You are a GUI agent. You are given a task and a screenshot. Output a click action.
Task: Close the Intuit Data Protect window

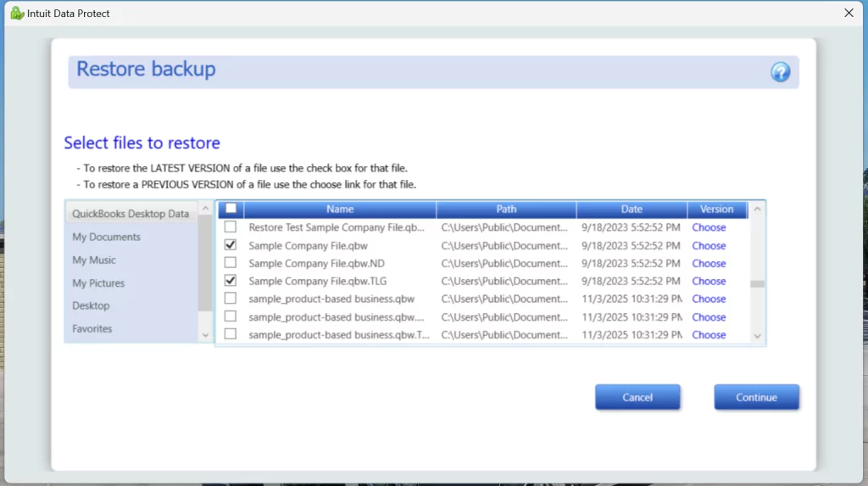[849, 13]
